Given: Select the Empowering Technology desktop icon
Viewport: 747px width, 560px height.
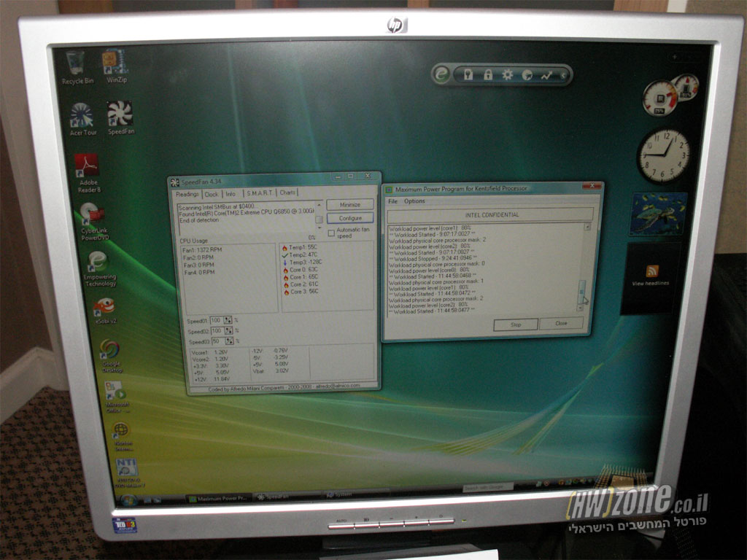Looking at the screenshot, I should point(99,269).
